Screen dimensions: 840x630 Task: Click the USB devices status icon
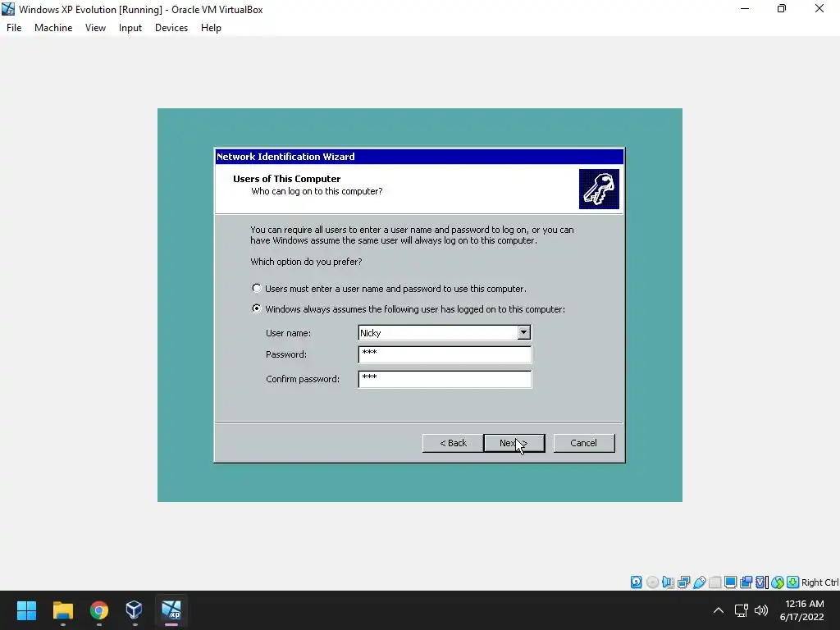pos(699,582)
